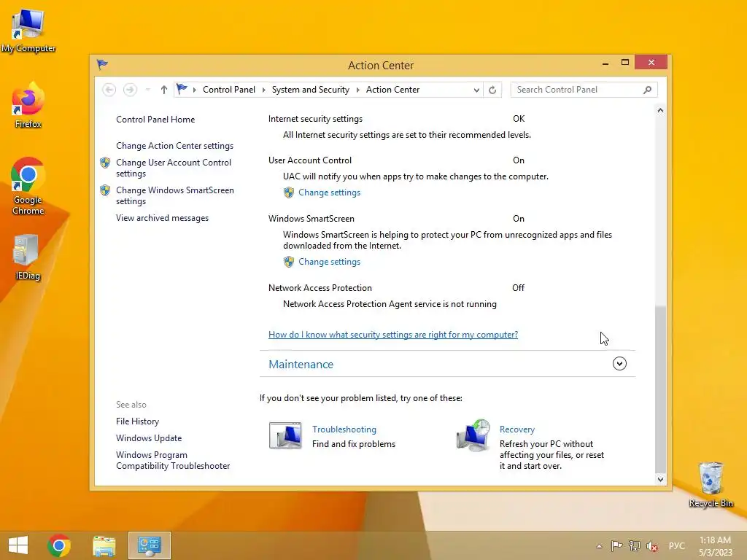Viewport: 747px width, 560px height.
Task: Open Chrome from the taskbar
Action: (59, 545)
